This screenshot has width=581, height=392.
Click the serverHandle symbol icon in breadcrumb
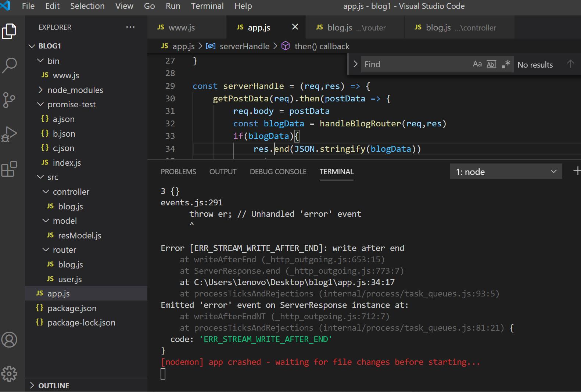tap(211, 46)
